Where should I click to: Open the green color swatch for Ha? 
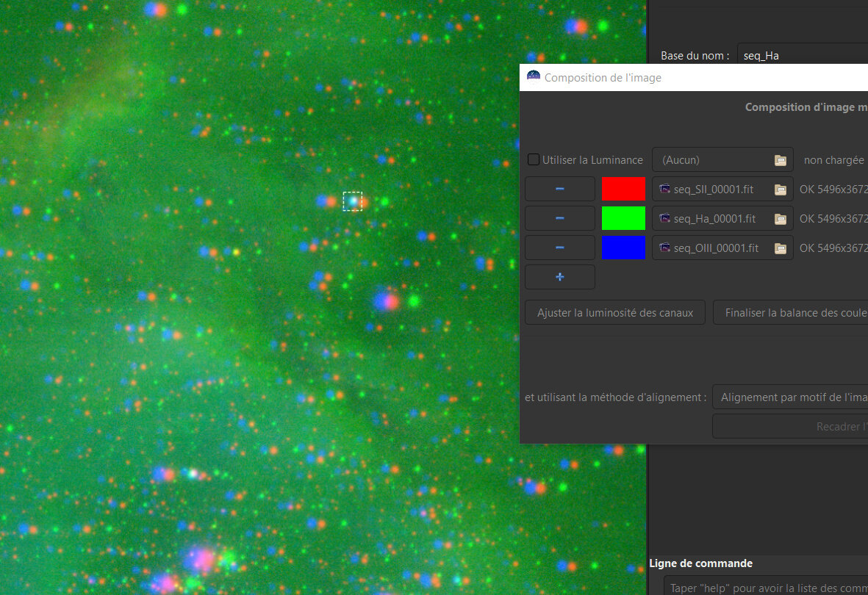(623, 218)
